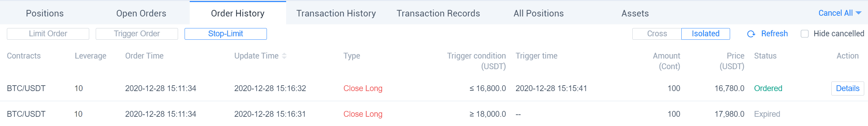Screen dimensions: 868x126
Task: Open Details for the Ordered row
Action: pos(847,88)
